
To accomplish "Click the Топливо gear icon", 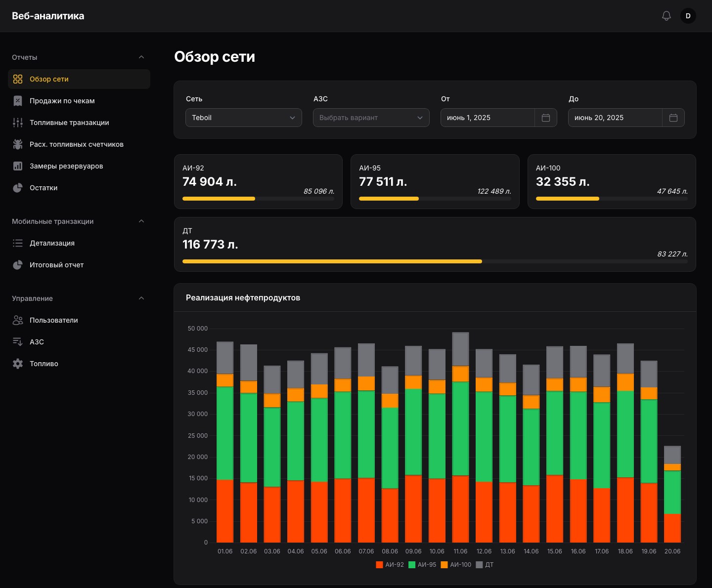I will [18, 364].
